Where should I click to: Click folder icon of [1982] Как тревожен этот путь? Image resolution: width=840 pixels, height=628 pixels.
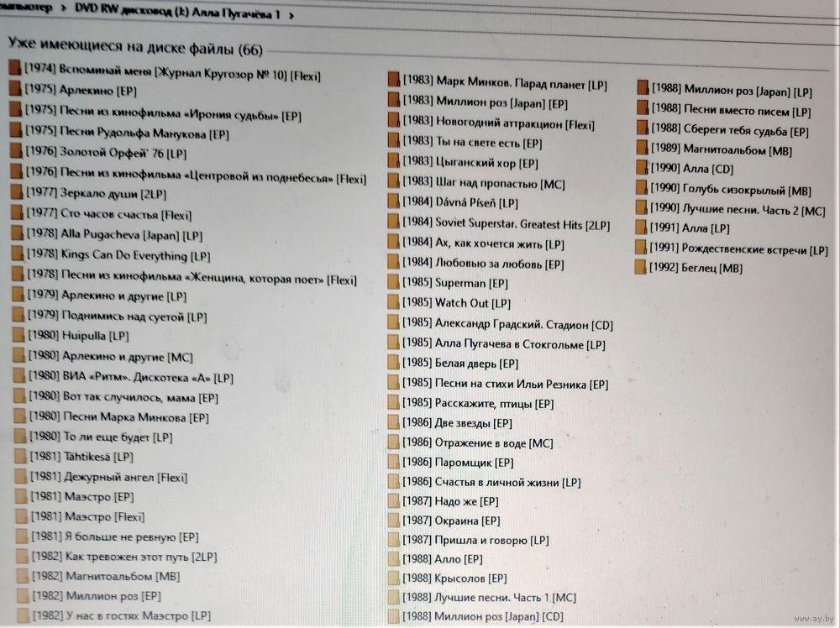[22, 556]
